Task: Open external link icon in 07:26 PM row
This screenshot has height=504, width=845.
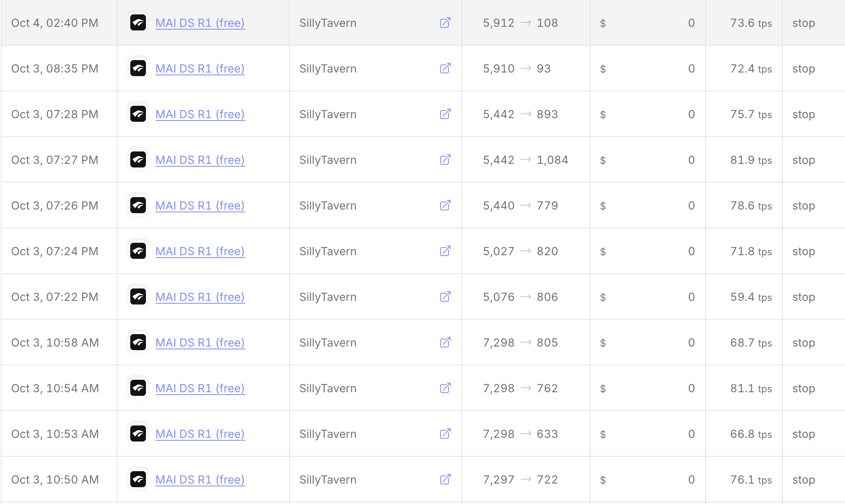Action: click(x=445, y=206)
